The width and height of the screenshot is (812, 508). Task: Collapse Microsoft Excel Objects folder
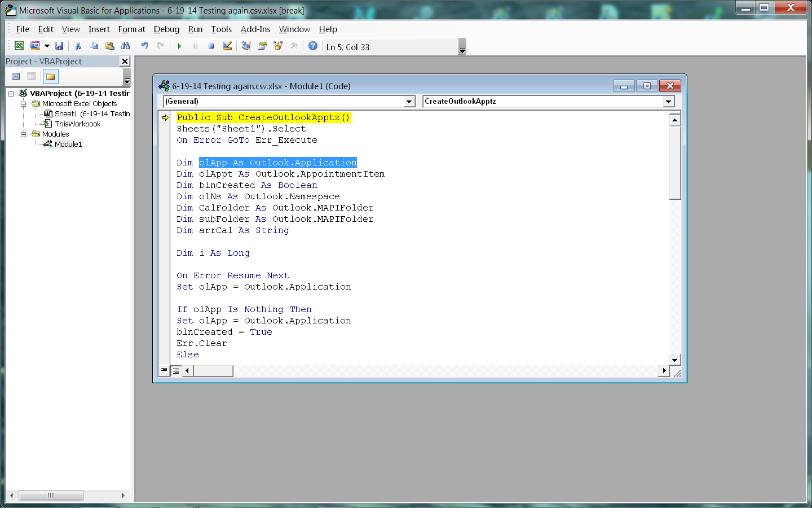pos(24,104)
